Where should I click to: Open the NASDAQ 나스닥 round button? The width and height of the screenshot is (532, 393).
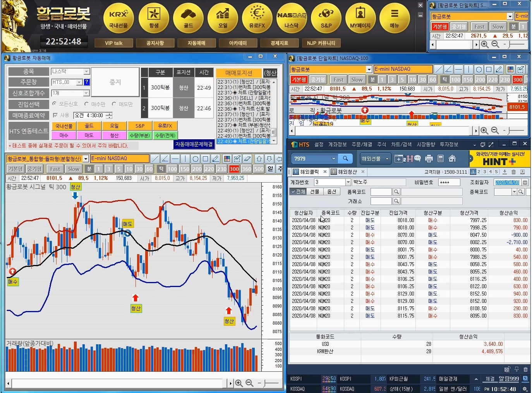tap(292, 18)
